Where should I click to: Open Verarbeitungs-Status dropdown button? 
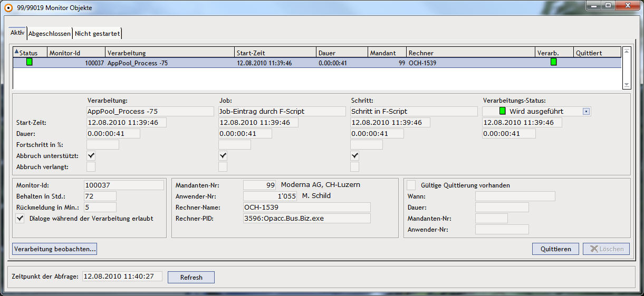[586, 111]
